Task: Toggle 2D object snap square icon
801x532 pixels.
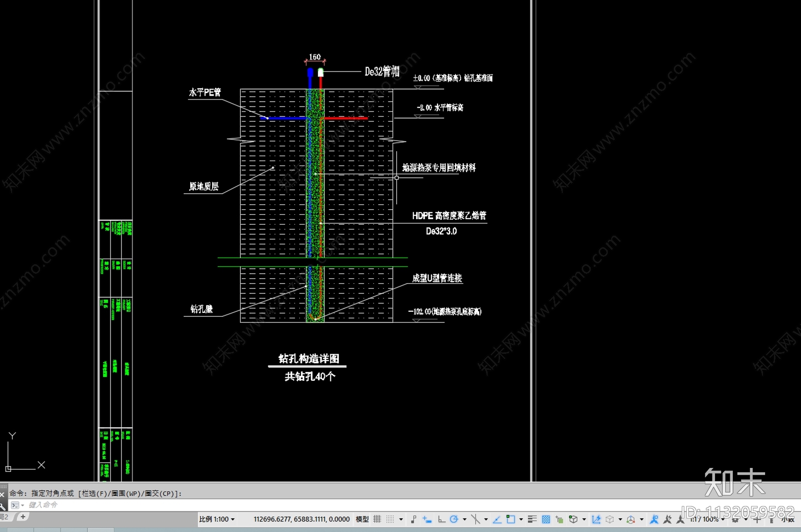Action: click(511, 519)
